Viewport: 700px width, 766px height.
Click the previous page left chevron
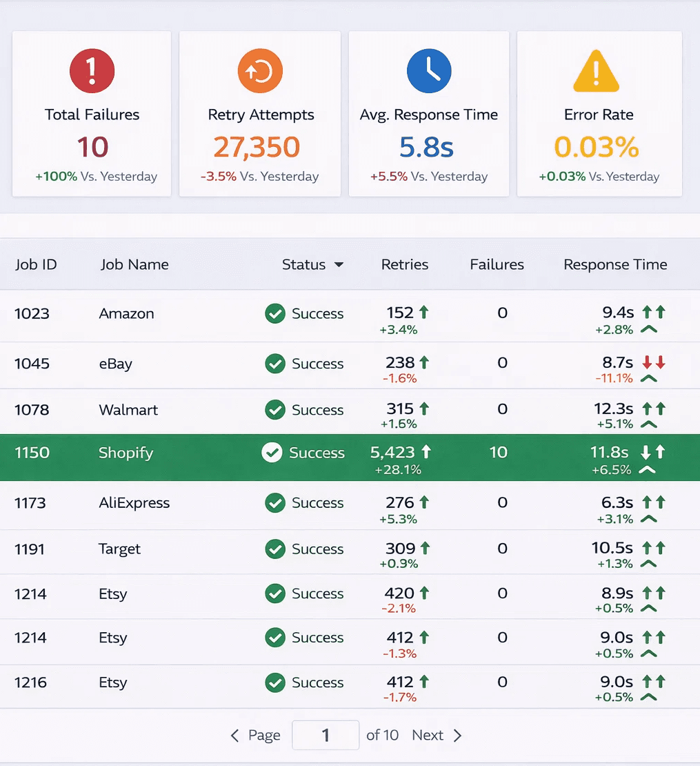(234, 735)
